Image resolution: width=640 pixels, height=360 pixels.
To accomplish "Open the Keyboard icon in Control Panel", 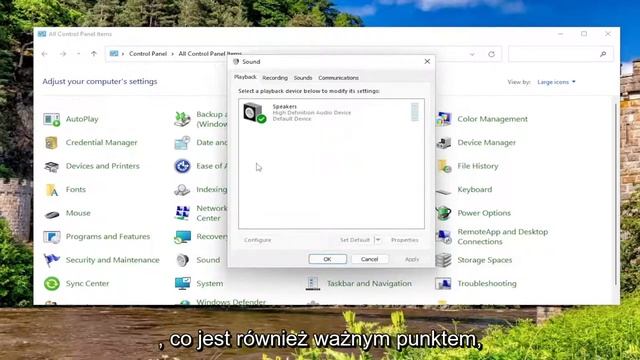I will (444, 191).
